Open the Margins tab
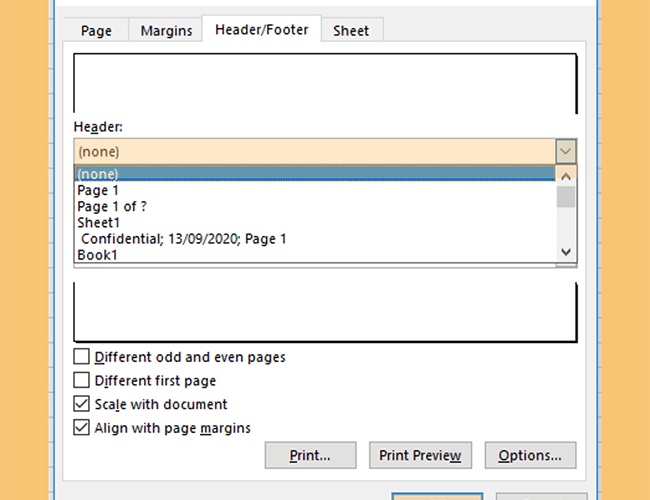 pos(166,30)
